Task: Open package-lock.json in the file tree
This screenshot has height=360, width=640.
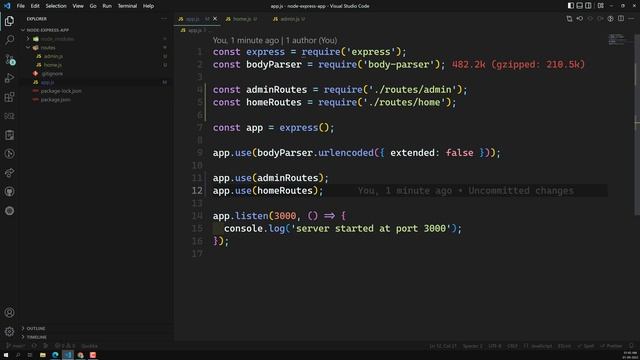Action: (x=96, y=91)
